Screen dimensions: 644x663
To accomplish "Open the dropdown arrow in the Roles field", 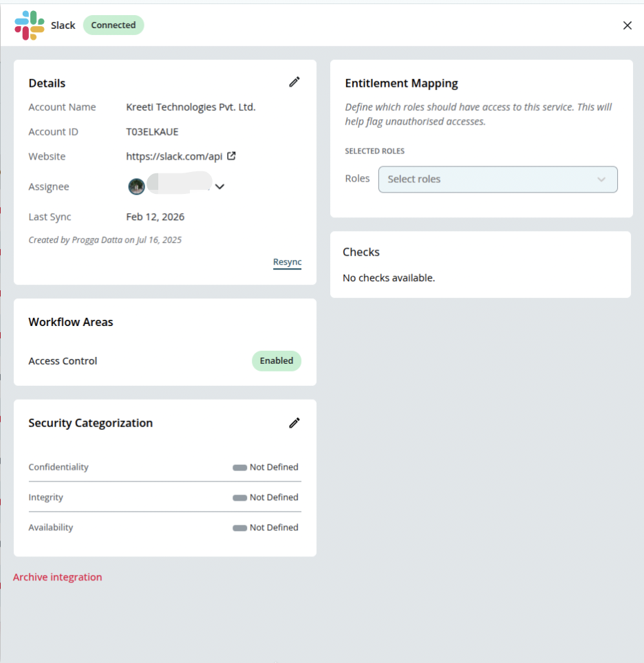I will click(601, 179).
